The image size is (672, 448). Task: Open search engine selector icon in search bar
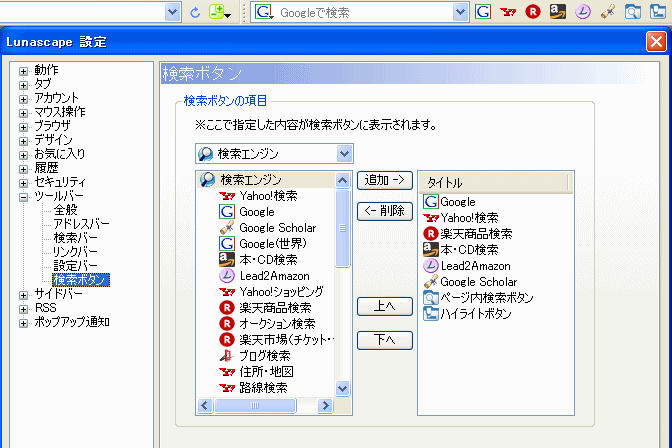coord(264,12)
